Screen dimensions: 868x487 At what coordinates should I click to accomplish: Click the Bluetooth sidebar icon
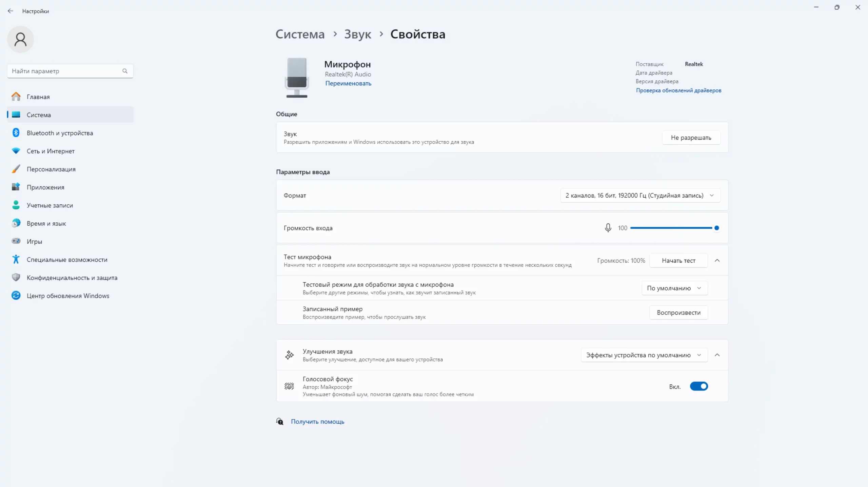(x=16, y=133)
